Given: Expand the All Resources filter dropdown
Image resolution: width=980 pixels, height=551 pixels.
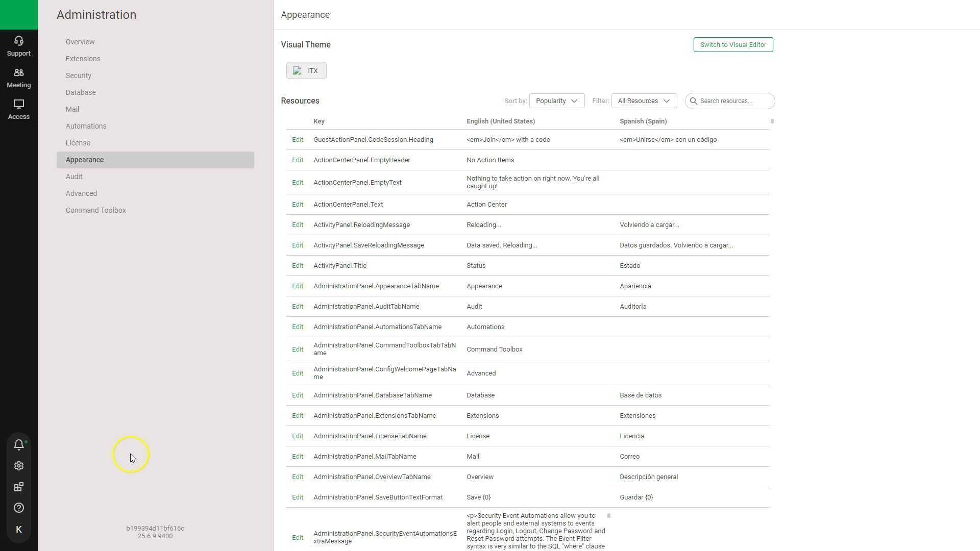Looking at the screenshot, I should click(x=644, y=101).
